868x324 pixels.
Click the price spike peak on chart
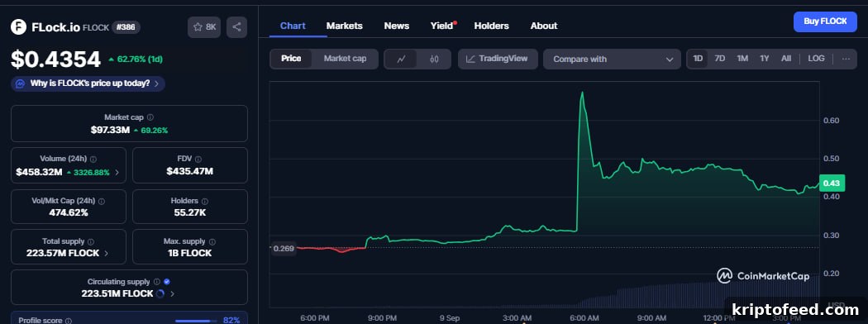[582, 93]
